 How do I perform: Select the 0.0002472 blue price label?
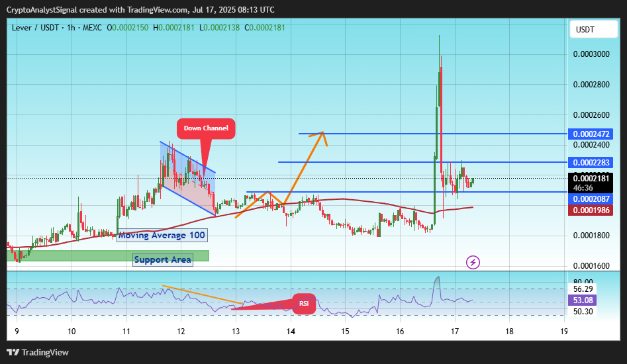pos(591,134)
